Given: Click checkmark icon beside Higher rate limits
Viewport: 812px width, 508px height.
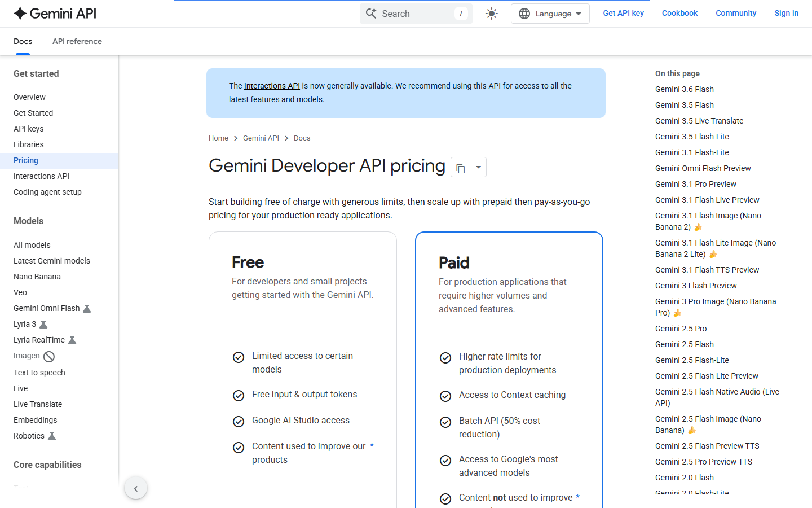Looking at the screenshot, I should pyautogui.click(x=445, y=358).
